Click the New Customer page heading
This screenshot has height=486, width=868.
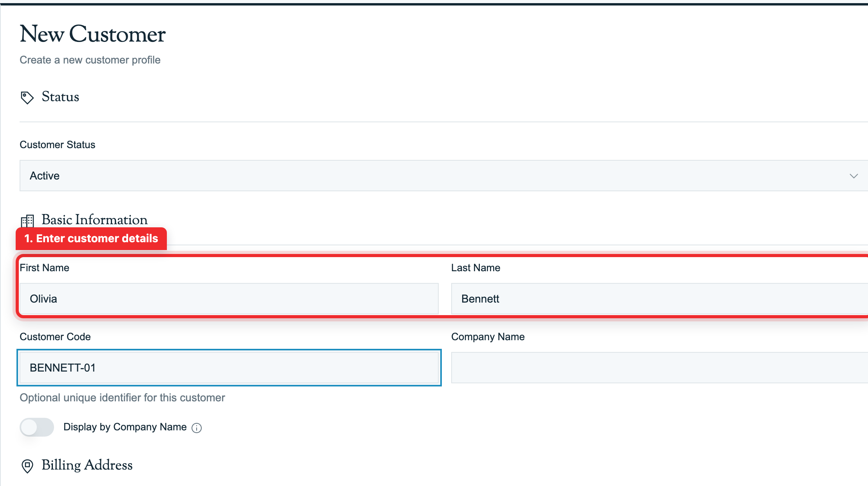[93, 34]
